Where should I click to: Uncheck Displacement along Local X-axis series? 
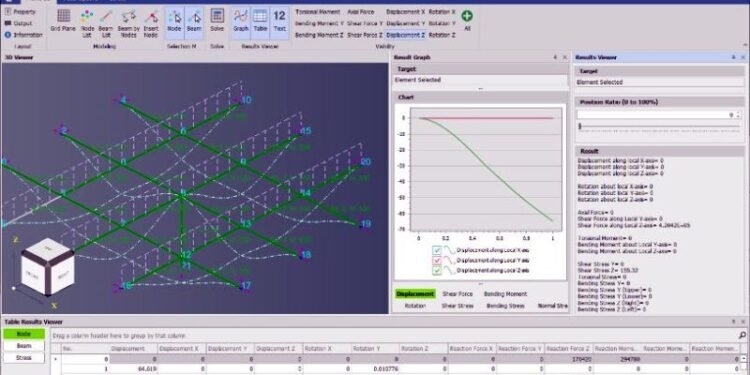[x=437, y=250]
